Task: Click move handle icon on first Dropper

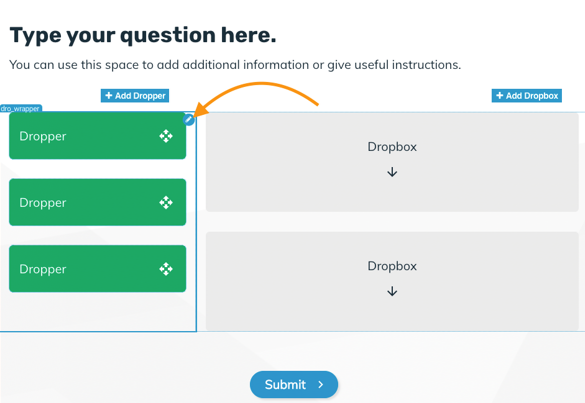Action: [x=166, y=136]
